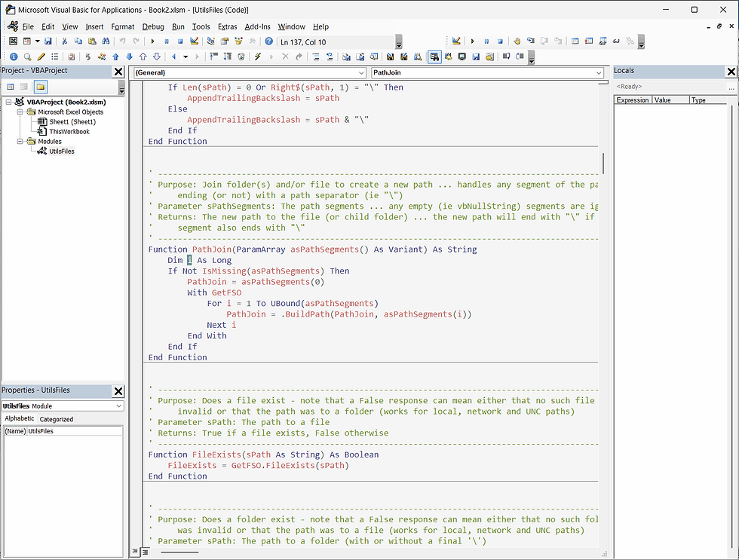Open Find with the binoculars icon
Image resolution: width=739 pixels, height=560 pixels.
(x=106, y=41)
